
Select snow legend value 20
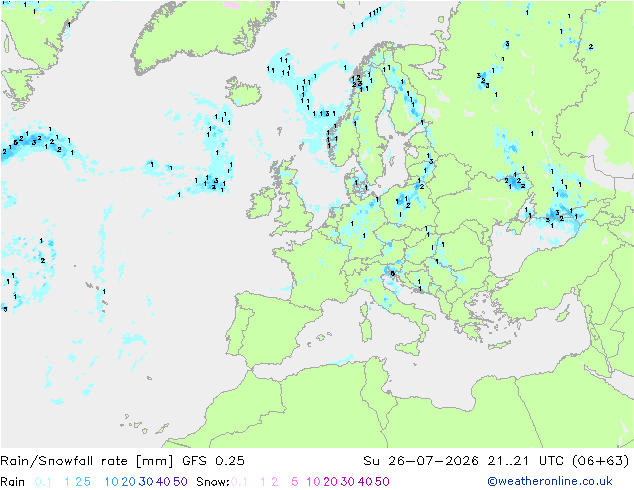point(330,482)
